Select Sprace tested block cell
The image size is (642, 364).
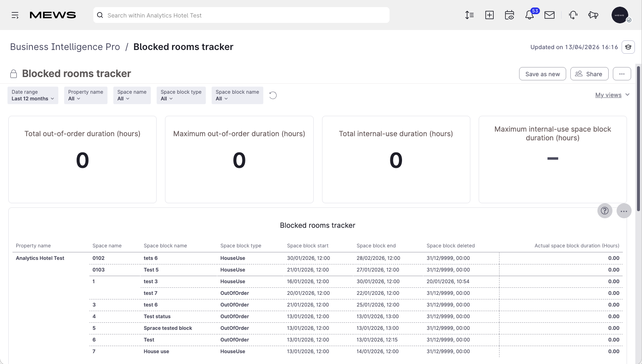point(168,328)
